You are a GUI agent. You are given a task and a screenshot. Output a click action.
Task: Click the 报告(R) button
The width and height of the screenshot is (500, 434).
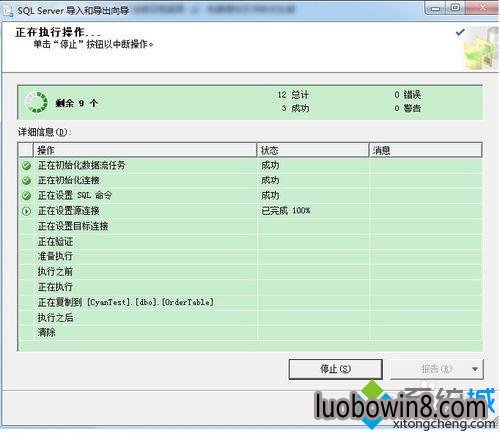point(429,369)
